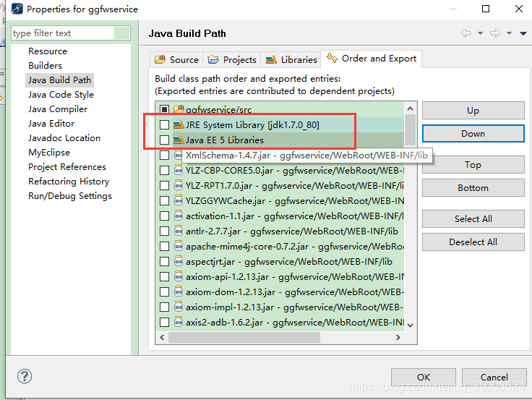532x400 pixels.
Task: Click the MyEclipse icon in title bar
Action: click(x=17, y=9)
